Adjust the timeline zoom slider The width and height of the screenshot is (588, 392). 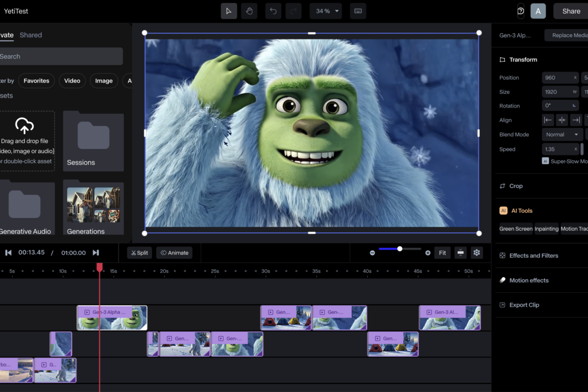400,249
